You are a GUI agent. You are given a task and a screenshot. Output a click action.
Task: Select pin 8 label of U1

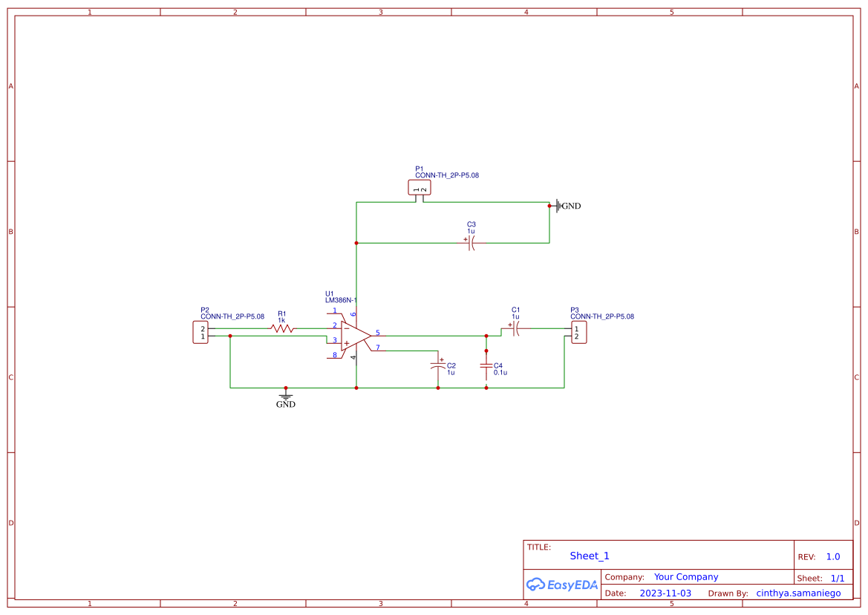pyautogui.click(x=334, y=355)
